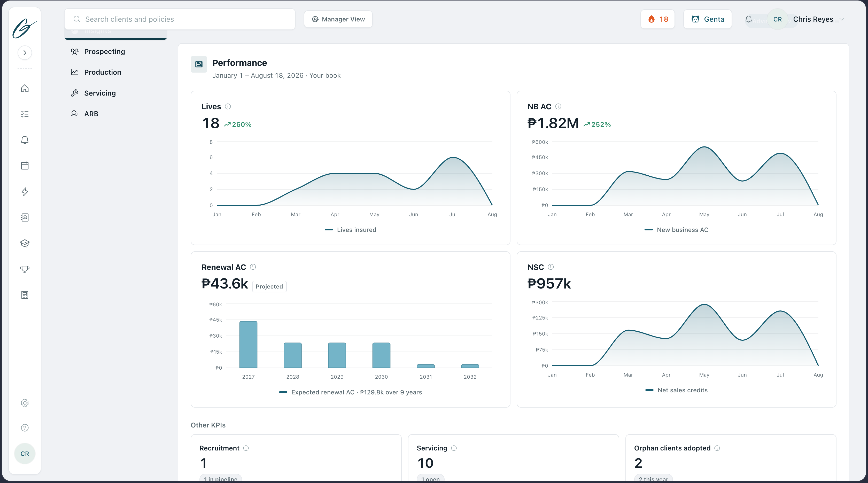Open the calendar icon in the sidebar
Viewport: 868px width, 483px height.
point(25,166)
